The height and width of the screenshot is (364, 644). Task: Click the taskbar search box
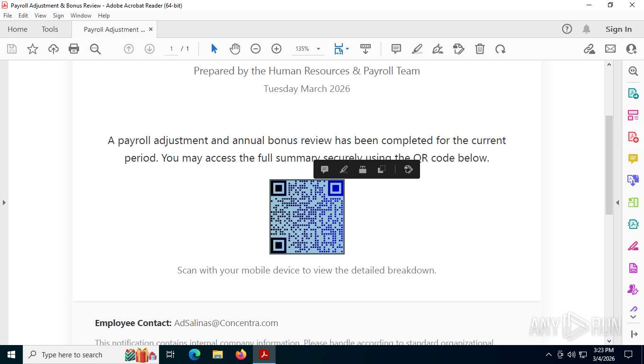point(91,355)
